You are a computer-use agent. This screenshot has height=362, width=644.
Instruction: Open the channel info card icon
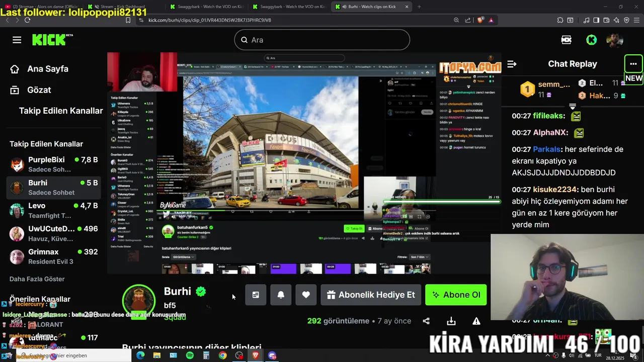256,295
